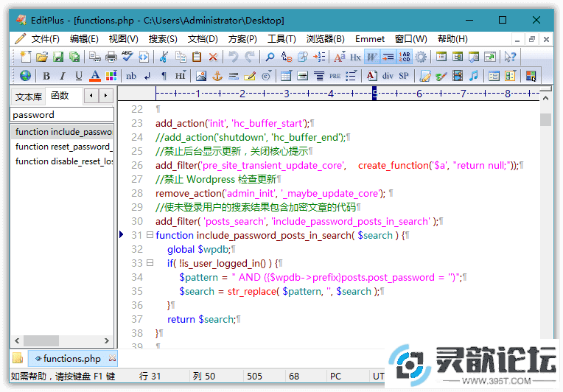
Task: Click the music note audio icon
Action: tap(474, 76)
